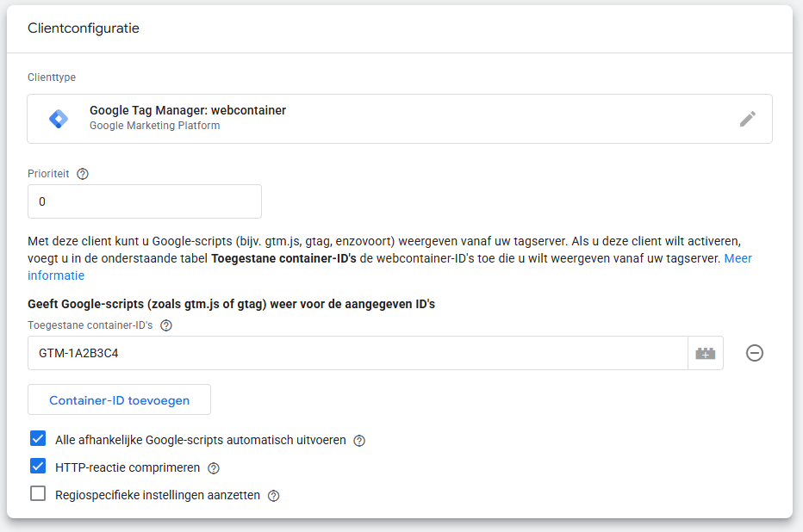803x532 pixels.
Task: Show help for HTTP-reactie comprimeren
Action: [214, 468]
